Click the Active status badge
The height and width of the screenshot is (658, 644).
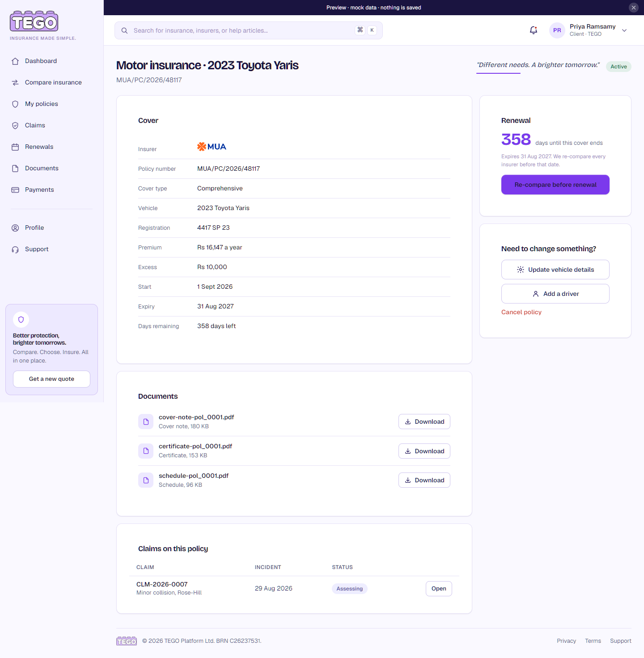pyautogui.click(x=619, y=67)
